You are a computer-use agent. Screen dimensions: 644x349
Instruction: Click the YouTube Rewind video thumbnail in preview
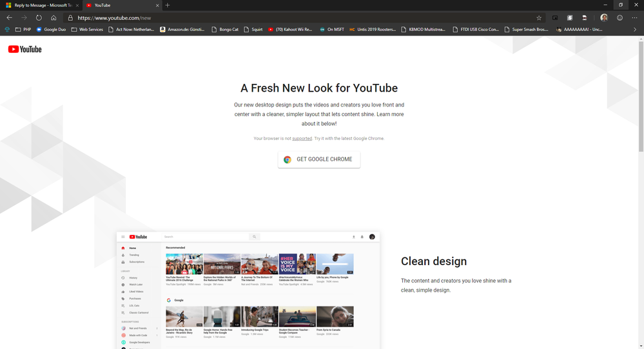pos(184,264)
